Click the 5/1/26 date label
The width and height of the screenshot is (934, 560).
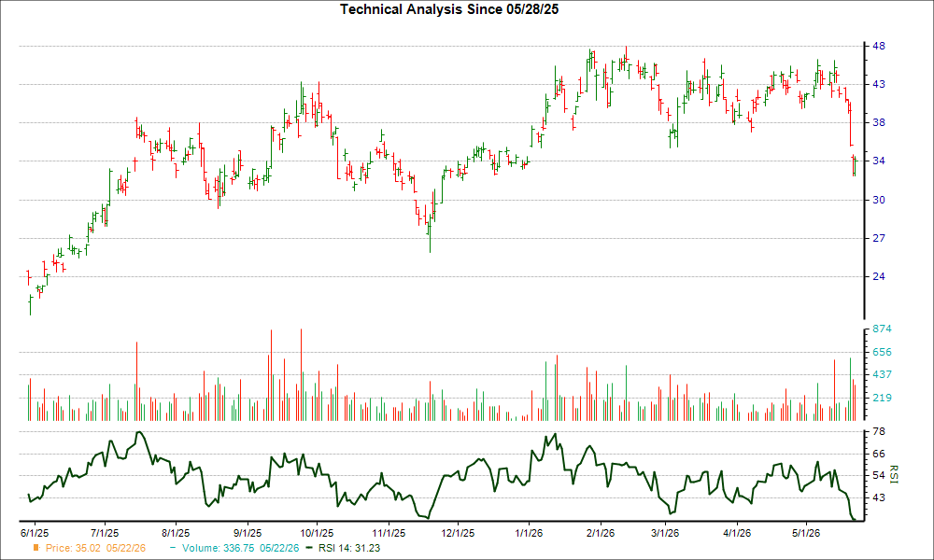(x=806, y=533)
